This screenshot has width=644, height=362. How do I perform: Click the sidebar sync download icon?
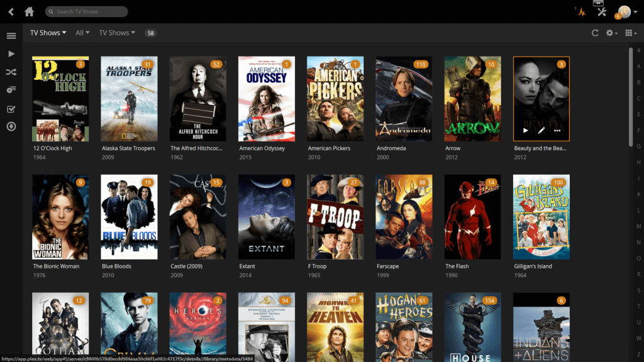point(11,126)
